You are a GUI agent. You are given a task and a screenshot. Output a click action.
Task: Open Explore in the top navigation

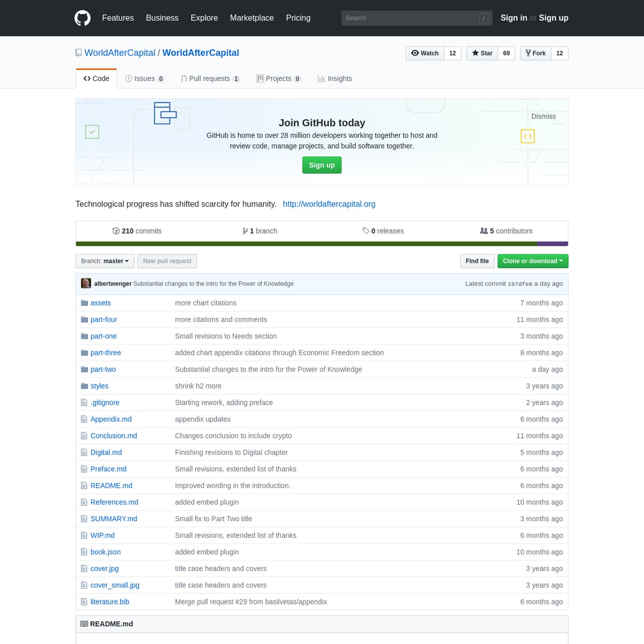[204, 18]
